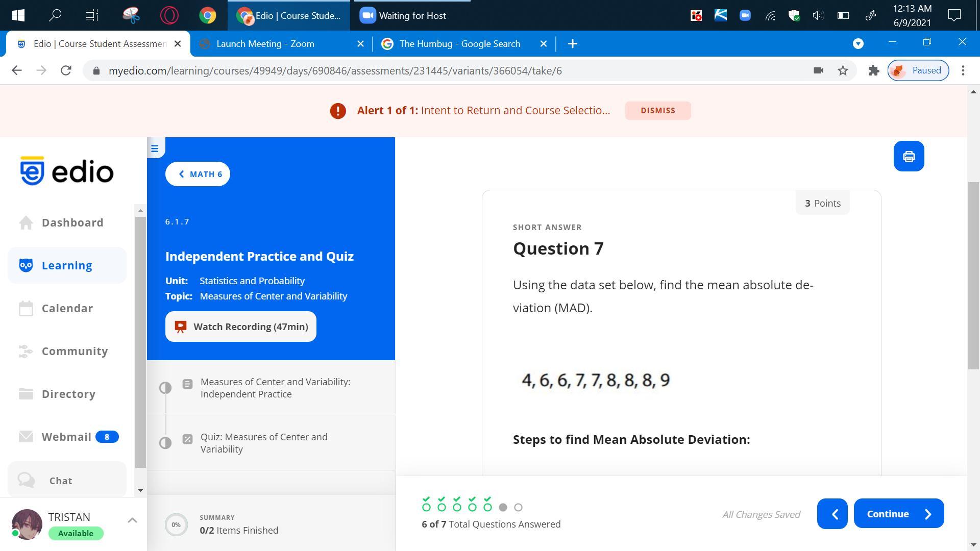Go to previous question arrow button
Screen dimensions: 980x551
pos(832,514)
